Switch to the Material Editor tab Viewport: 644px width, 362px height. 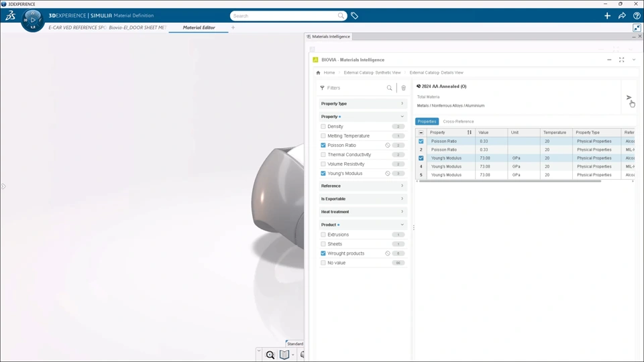click(x=199, y=27)
